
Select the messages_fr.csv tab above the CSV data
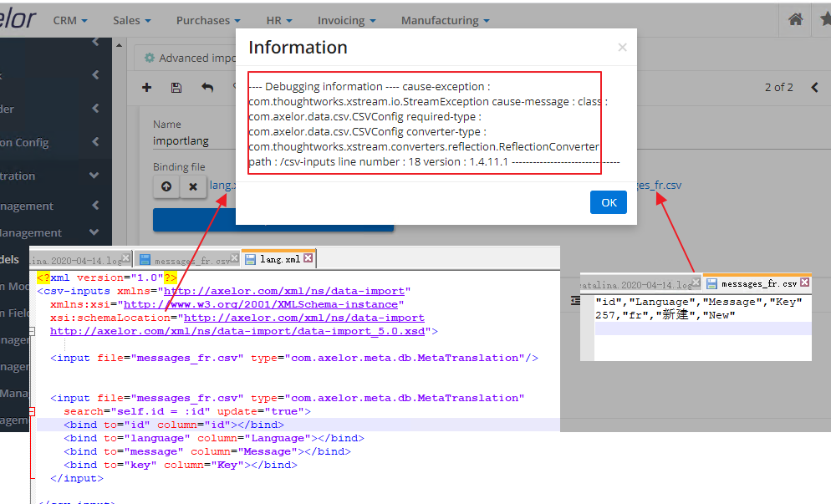tap(757, 283)
